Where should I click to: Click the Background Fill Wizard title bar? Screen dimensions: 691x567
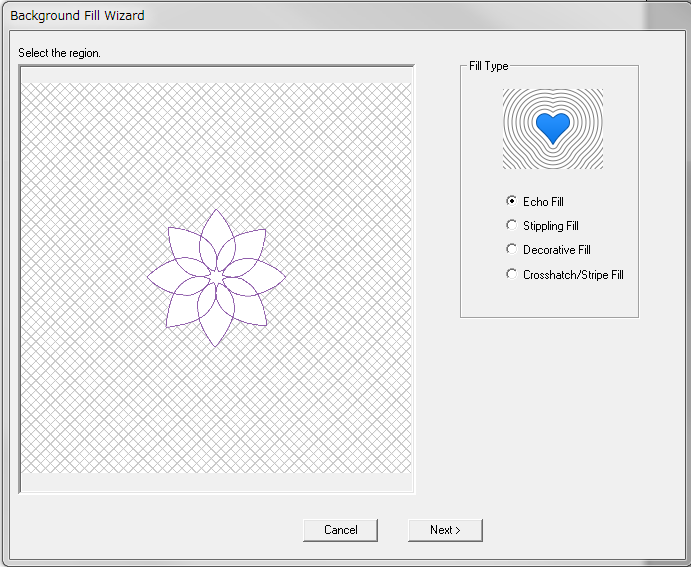click(77, 16)
